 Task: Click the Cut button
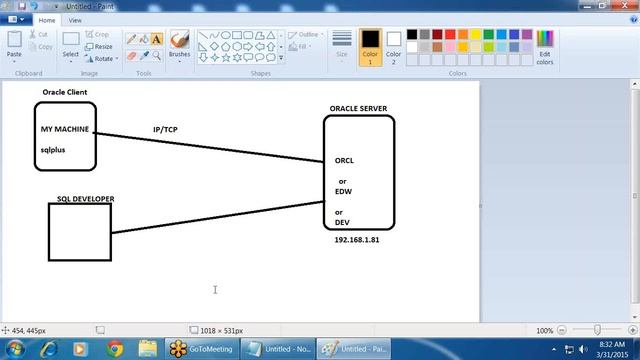[x=39, y=35]
